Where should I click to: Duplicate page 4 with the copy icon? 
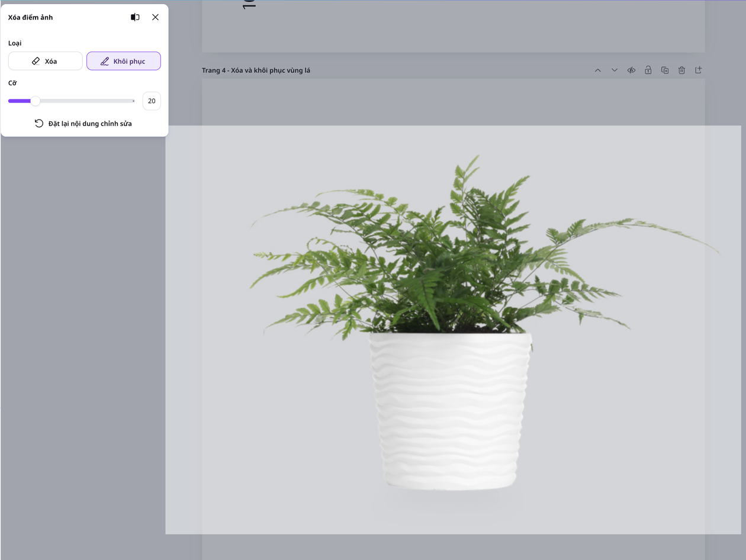(665, 70)
